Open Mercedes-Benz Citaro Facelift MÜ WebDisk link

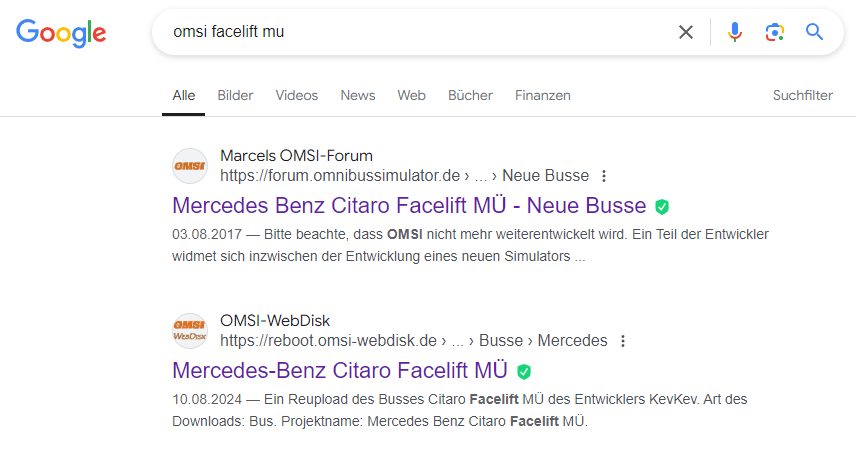click(x=340, y=371)
